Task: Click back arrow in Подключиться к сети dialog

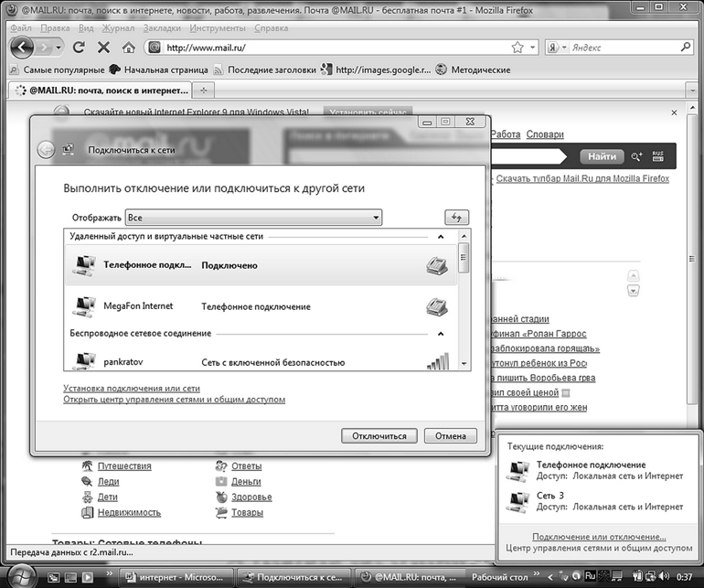Action: 46,150
